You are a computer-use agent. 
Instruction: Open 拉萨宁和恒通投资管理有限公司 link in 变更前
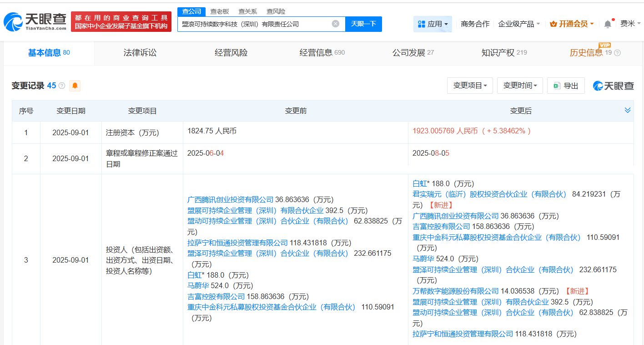coord(238,243)
